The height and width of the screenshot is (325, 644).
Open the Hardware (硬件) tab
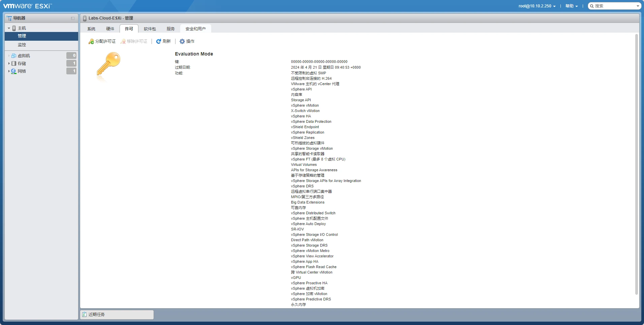[110, 29]
